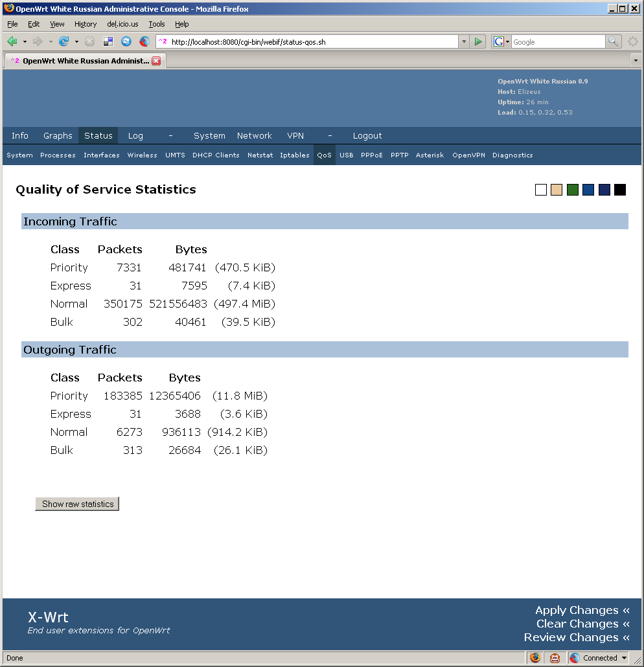Expand the Connected dropdown in the status bar
The height and width of the screenshot is (667, 644).
pyautogui.click(x=624, y=658)
